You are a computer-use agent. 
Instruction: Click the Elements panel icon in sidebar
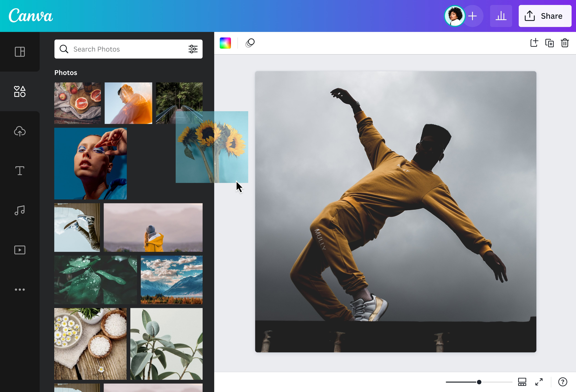coord(19,91)
